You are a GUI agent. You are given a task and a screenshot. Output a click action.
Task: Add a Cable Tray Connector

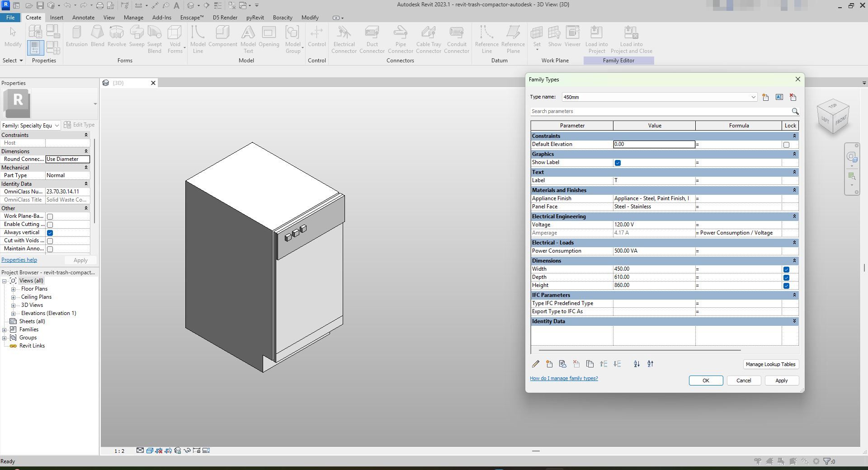pyautogui.click(x=429, y=39)
